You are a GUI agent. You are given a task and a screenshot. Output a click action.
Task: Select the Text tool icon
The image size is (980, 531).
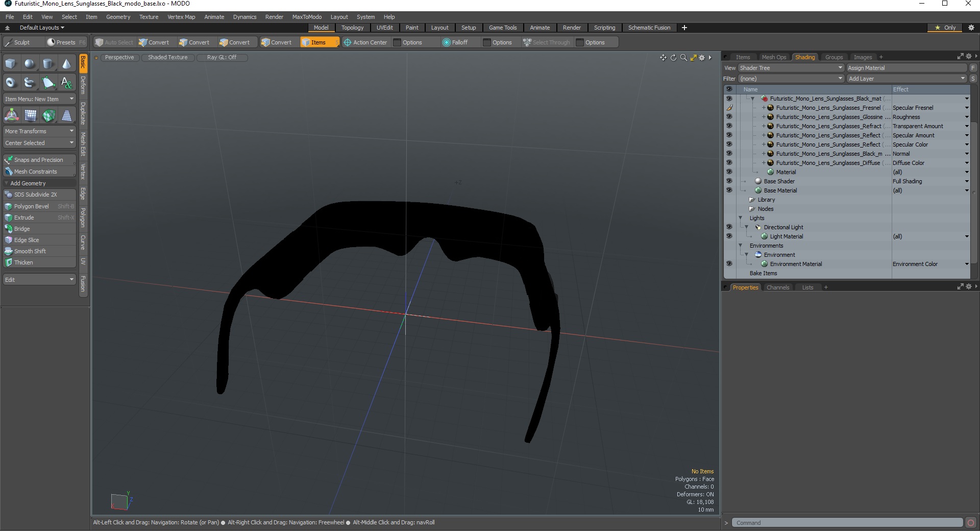pos(66,82)
